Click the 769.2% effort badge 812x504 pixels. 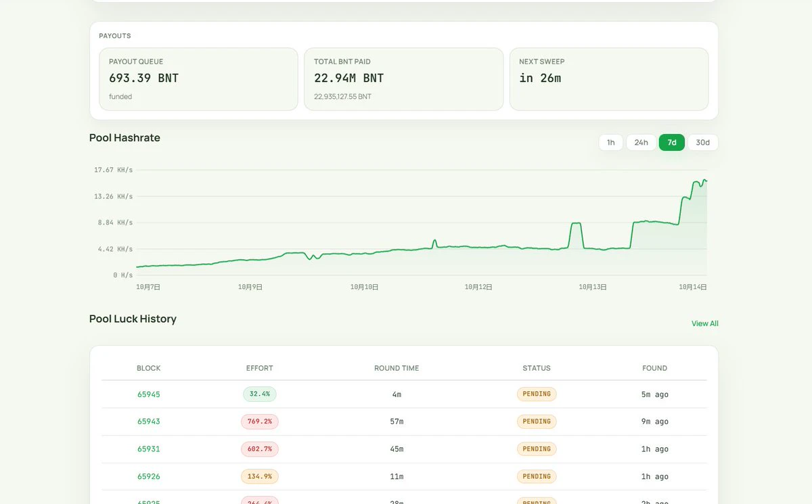[x=260, y=421]
